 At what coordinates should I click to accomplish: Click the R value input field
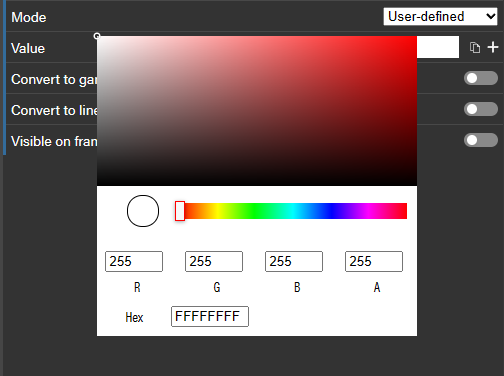coord(134,261)
